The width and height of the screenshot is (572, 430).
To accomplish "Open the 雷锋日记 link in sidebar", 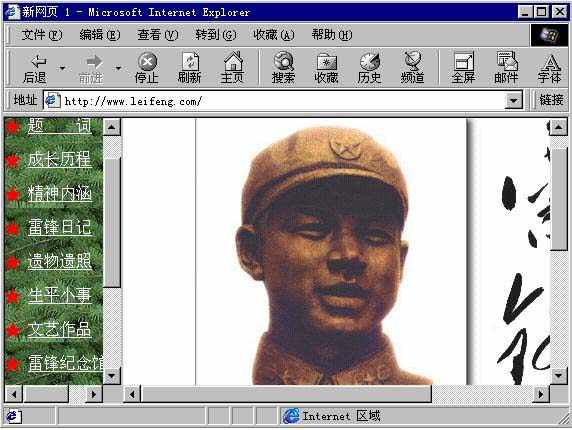I will pos(59,227).
